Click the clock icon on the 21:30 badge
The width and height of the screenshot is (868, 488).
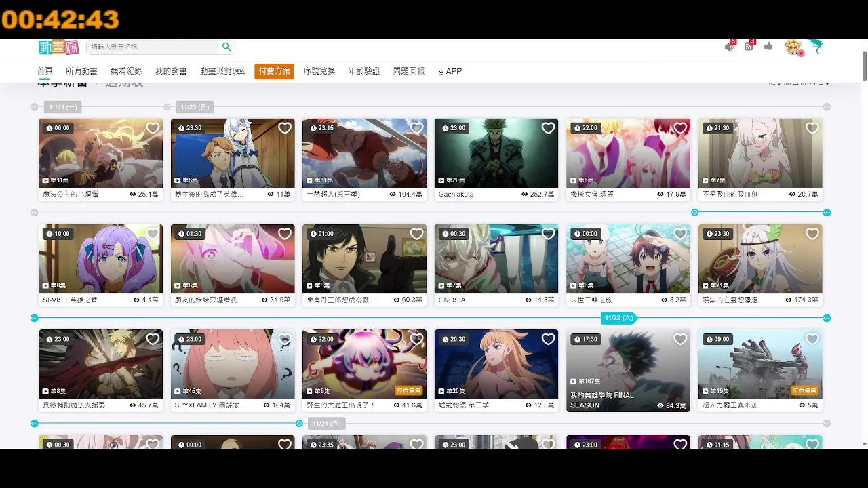(x=709, y=128)
